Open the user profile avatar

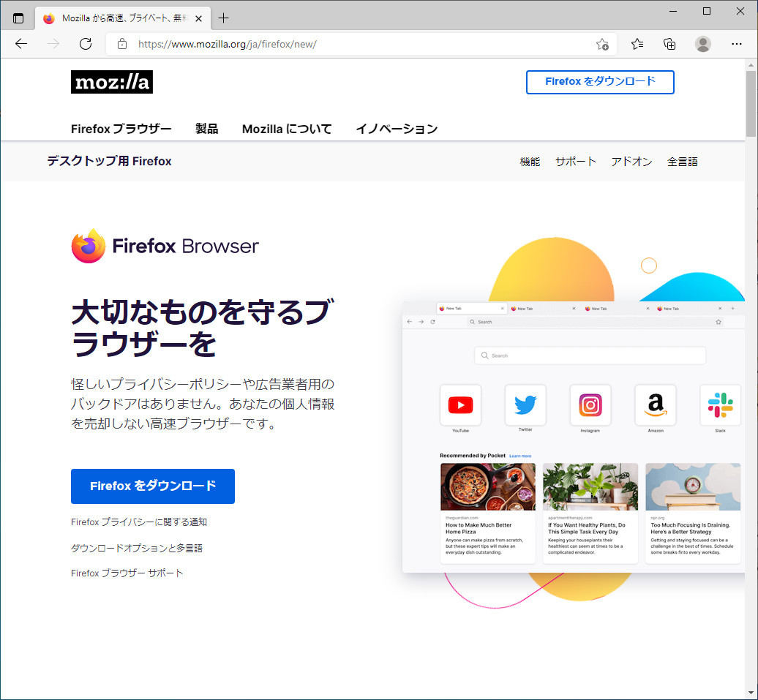(x=703, y=44)
